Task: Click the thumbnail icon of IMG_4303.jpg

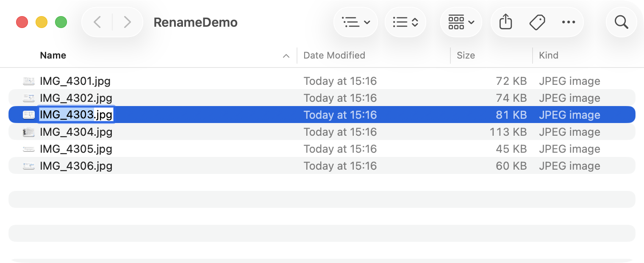Action: pyautogui.click(x=29, y=115)
